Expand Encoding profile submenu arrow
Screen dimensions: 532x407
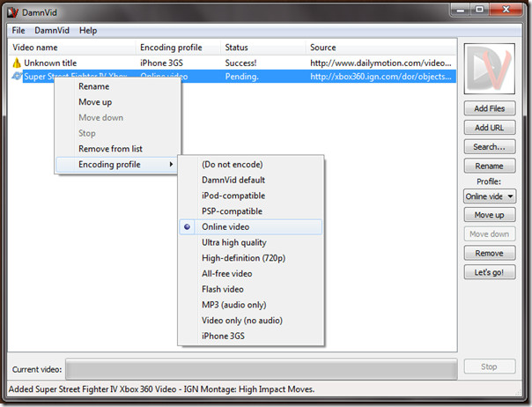click(x=171, y=164)
